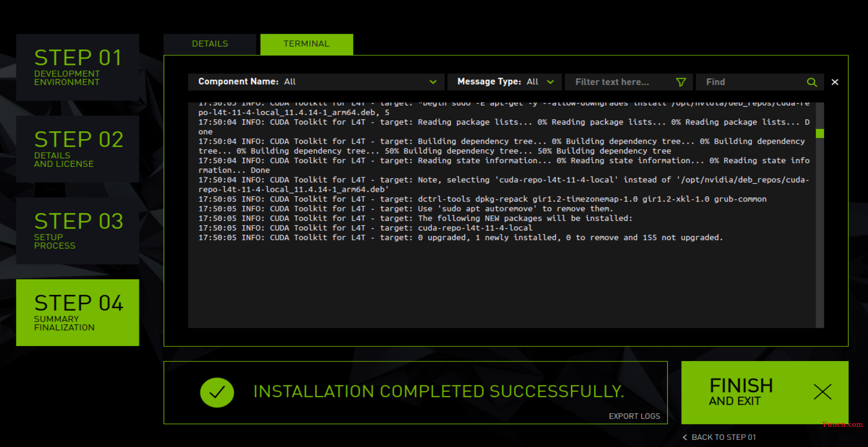The width and height of the screenshot is (868, 447).
Task: Click the green success checkmark icon
Action: point(217,392)
